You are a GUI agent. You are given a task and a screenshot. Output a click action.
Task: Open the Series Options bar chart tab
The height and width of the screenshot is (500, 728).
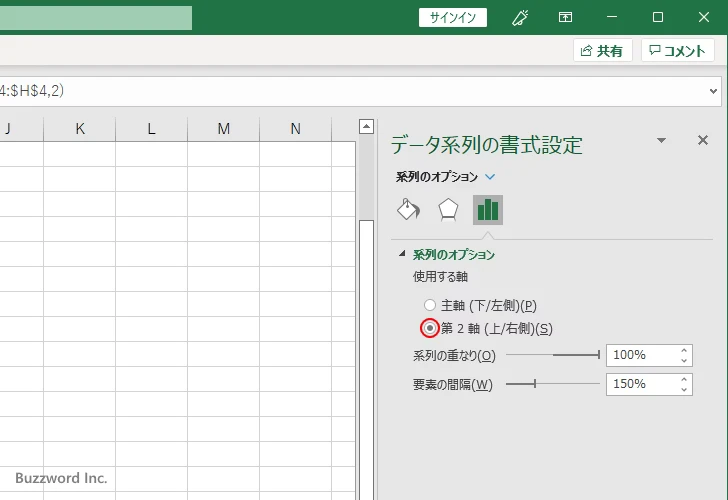coord(488,210)
